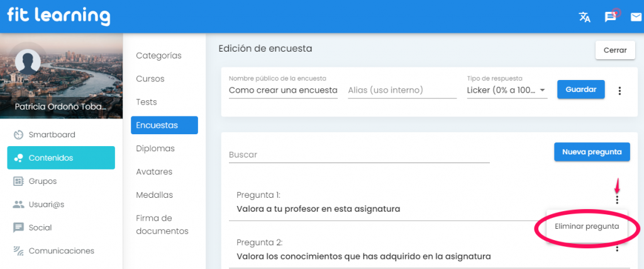This screenshot has height=269, width=644.
Task: Switch to the Diplomas tab
Action: point(155,149)
